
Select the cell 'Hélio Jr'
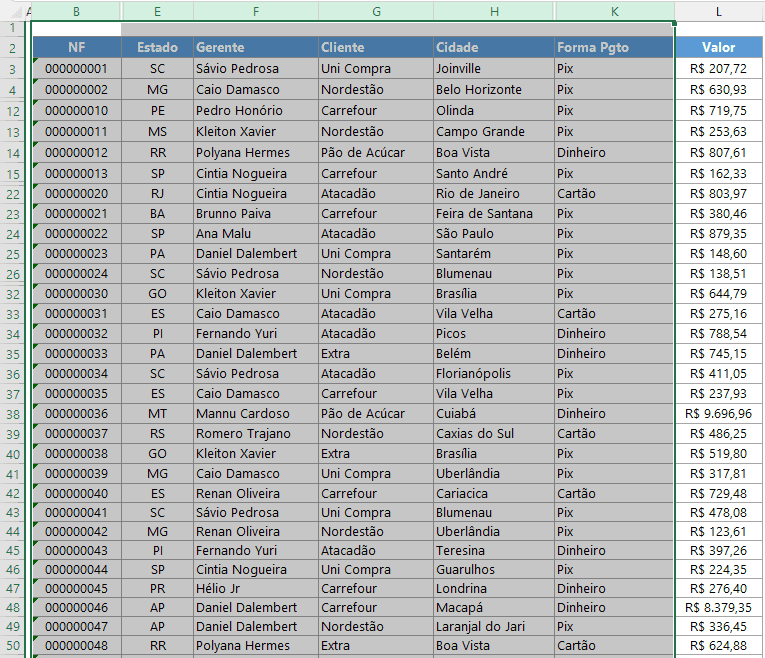(256, 588)
